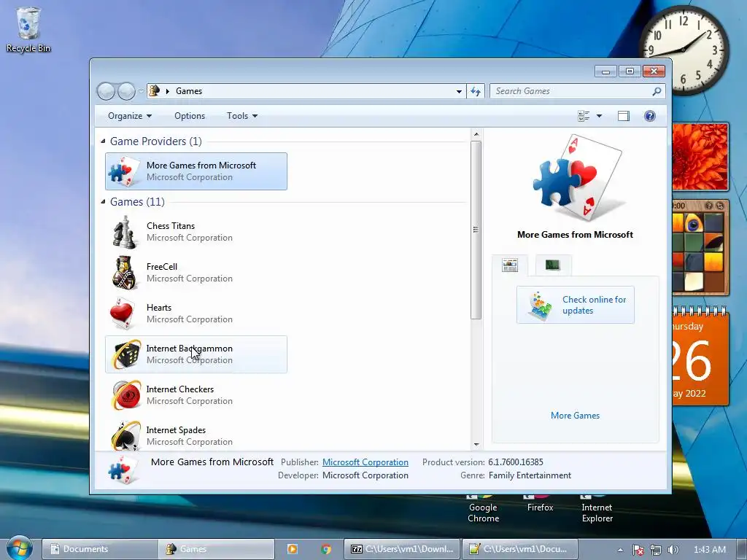This screenshot has width=747, height=560.
Task: Open the Organize dropdown menu
Action: point(130,116)
